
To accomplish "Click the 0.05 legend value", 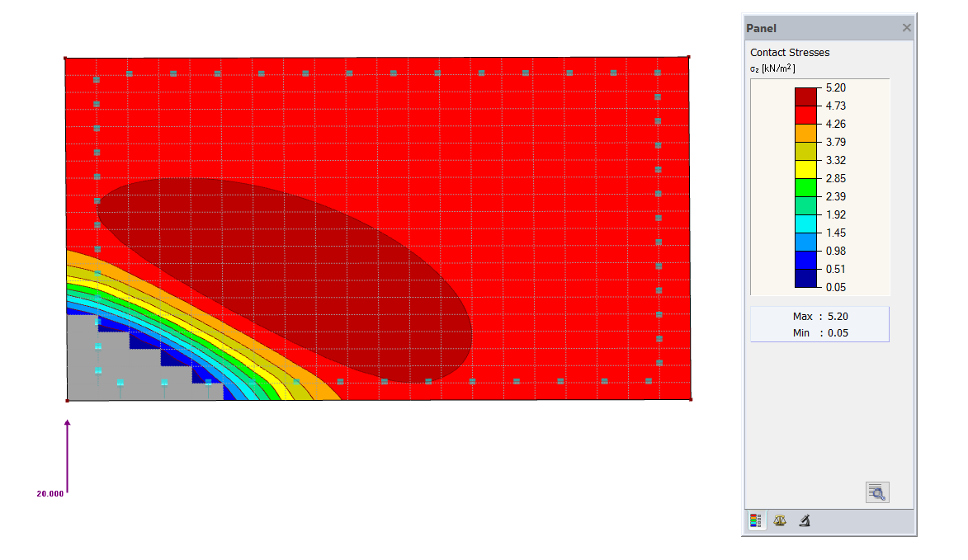I will pyautogui.click(x=836, y=287).
